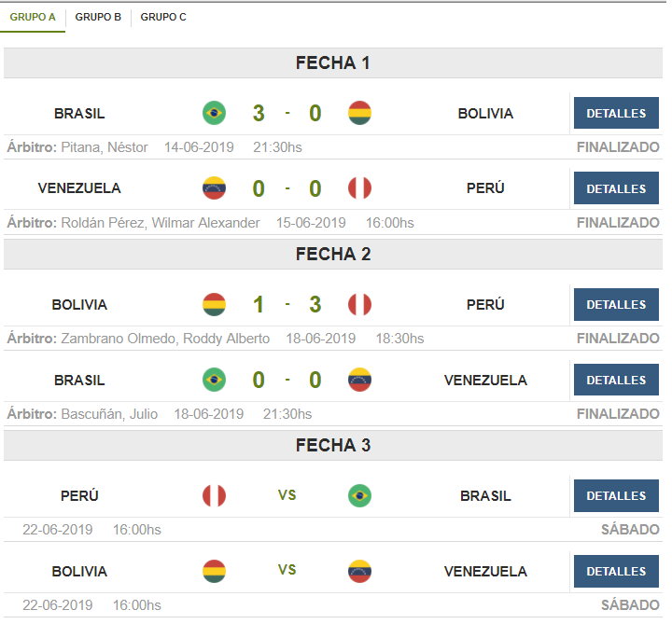Click the Perú team name in Fecha 3
Screen dimensions: 672x624
(x=79, y=496)
